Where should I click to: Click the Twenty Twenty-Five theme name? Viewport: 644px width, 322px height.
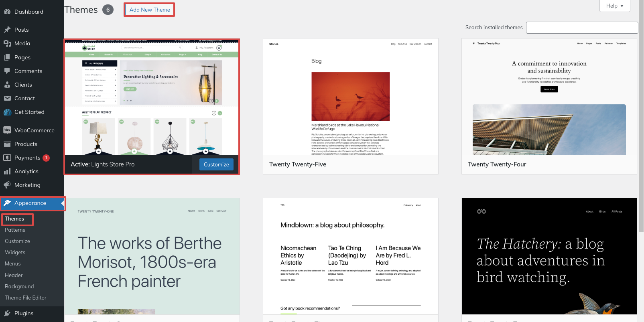pyautogui.click(x=298, y=164)
